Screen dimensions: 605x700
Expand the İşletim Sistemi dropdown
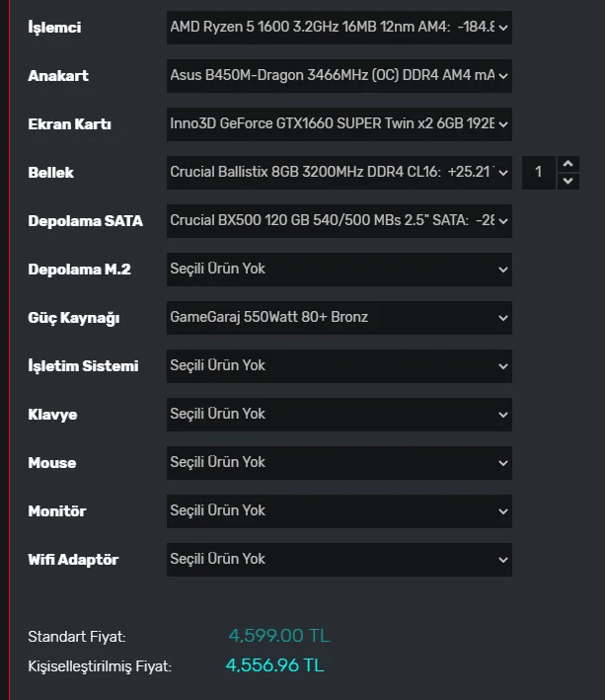[339, 365]
